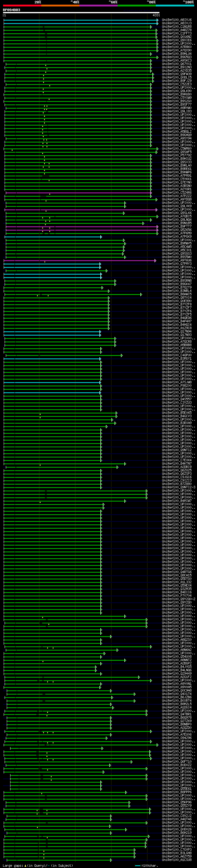197x868 pixels.
Task: Click the green alignment bar of UniRef100_A2G1F2
Action: tap(72, 677)
